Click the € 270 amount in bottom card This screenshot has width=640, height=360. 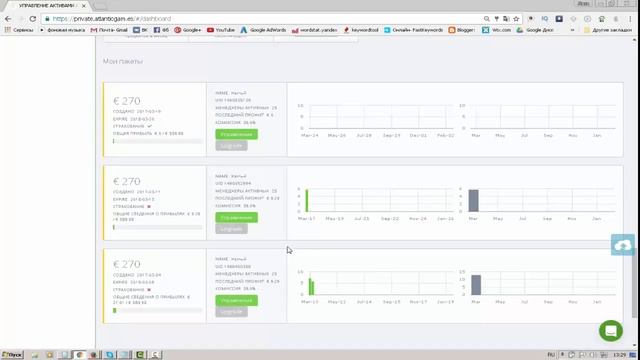pyautogui.click(x=127, y=264)
